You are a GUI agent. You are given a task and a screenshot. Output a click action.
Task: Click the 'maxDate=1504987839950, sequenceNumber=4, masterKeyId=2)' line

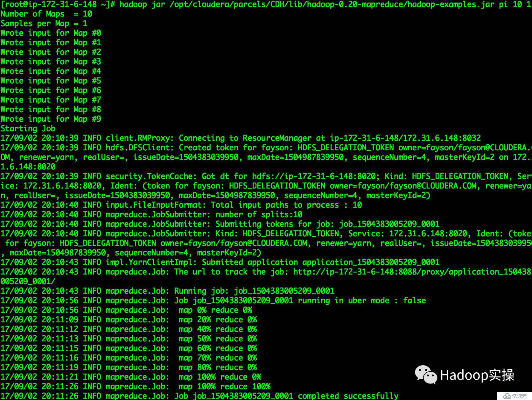click(x=131, y=253)
